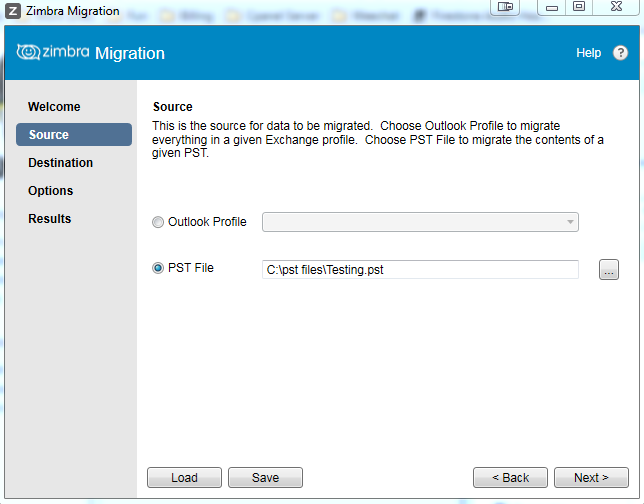Click the Zimbra logo in the header

coord(55,53)
